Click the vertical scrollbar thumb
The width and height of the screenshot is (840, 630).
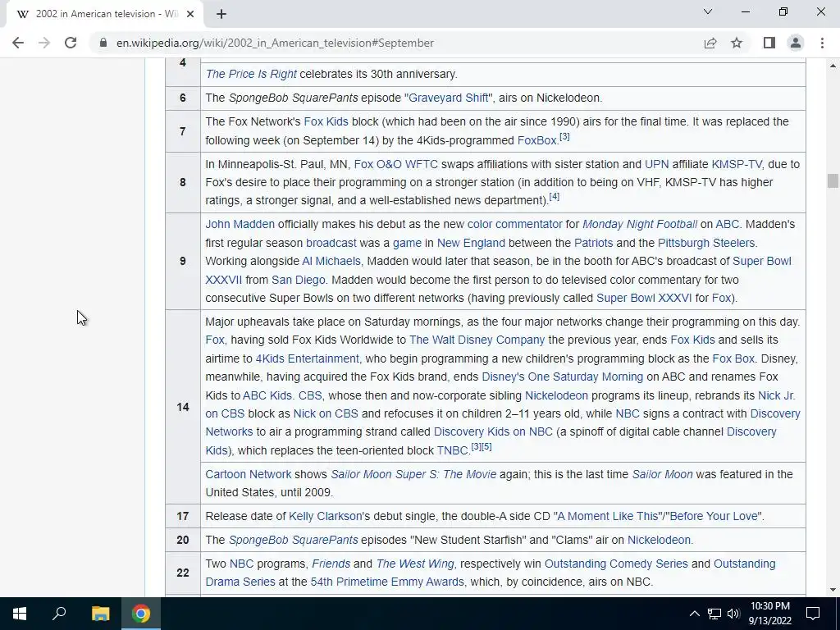(x=832, y=181)
